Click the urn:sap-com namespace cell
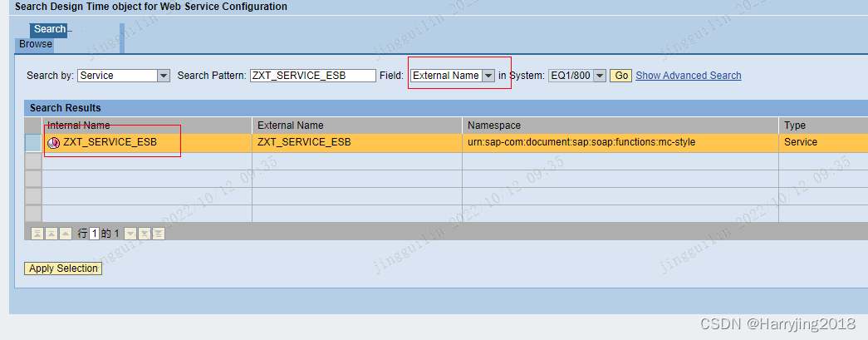868x340 pixels. [620, 143]
